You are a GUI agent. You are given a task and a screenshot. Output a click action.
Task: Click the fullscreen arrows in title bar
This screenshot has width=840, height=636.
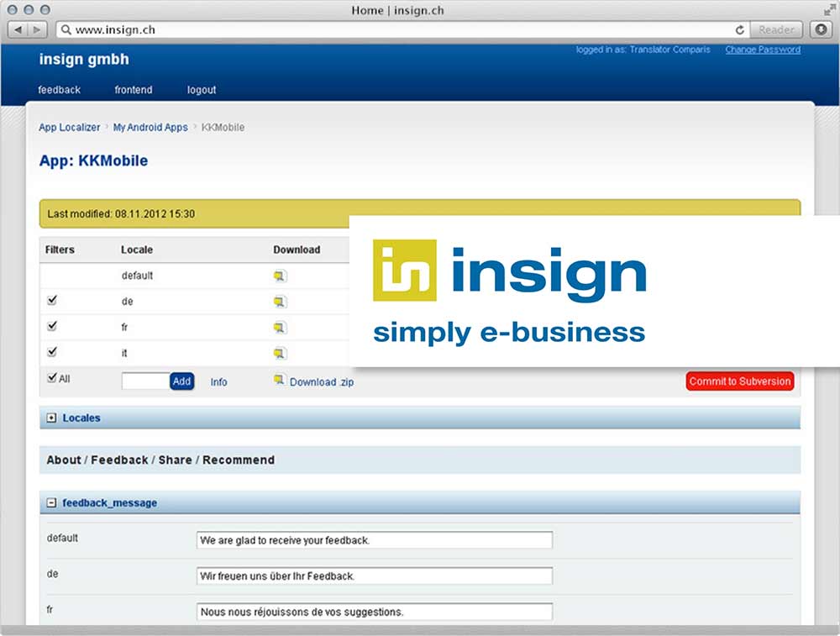coord(830,9)
